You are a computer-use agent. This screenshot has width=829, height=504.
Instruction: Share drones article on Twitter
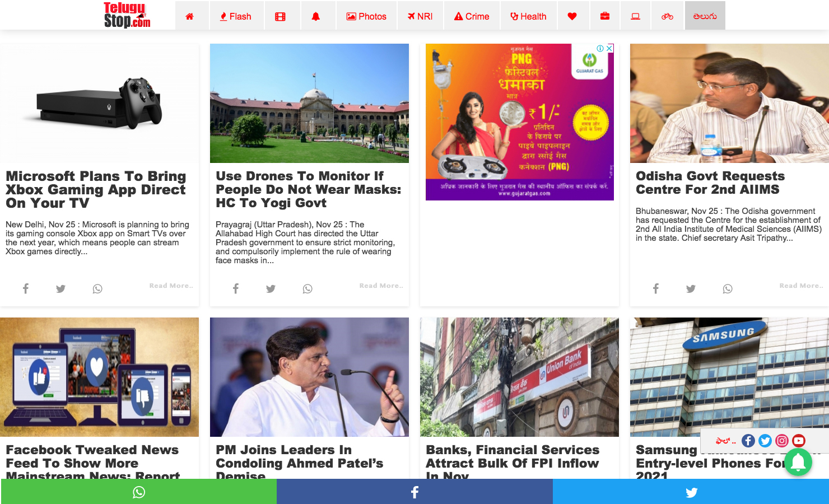[x=271, y=288]
